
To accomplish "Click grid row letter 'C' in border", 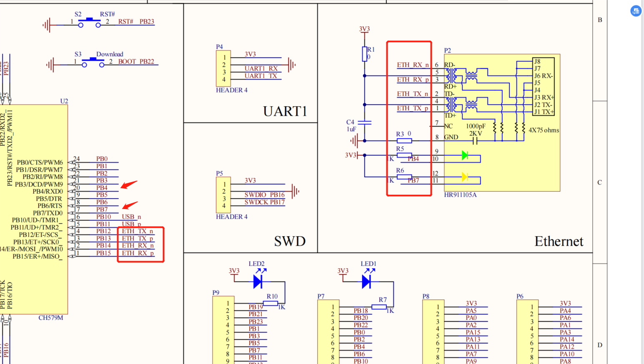I will [x=599, y=182].
